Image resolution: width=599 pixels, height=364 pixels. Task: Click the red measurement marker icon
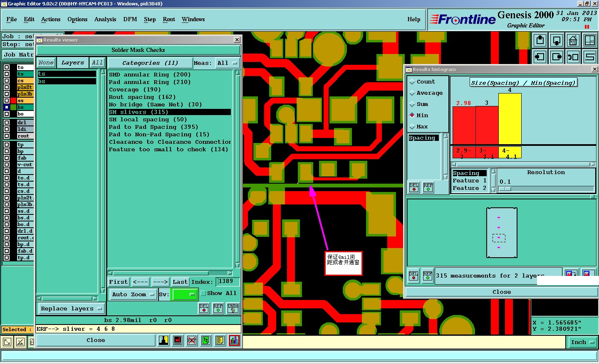[178, 340]
